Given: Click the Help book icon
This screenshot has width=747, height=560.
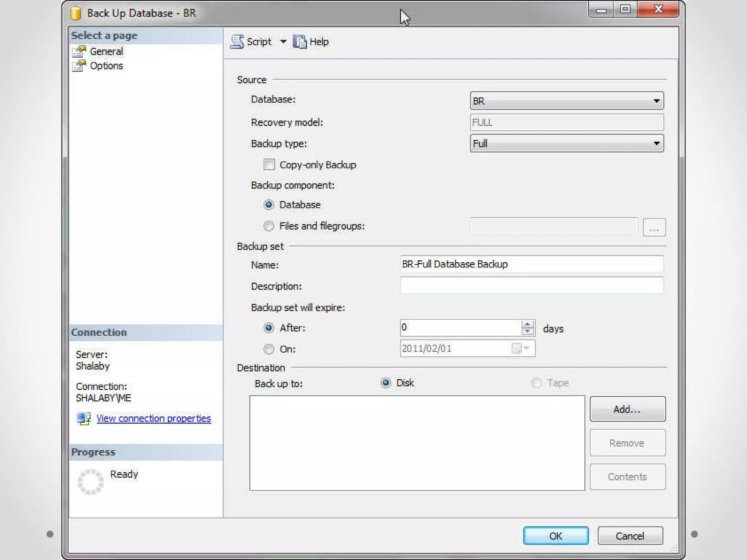Looking at the screenshot, I should pos(300,42).
